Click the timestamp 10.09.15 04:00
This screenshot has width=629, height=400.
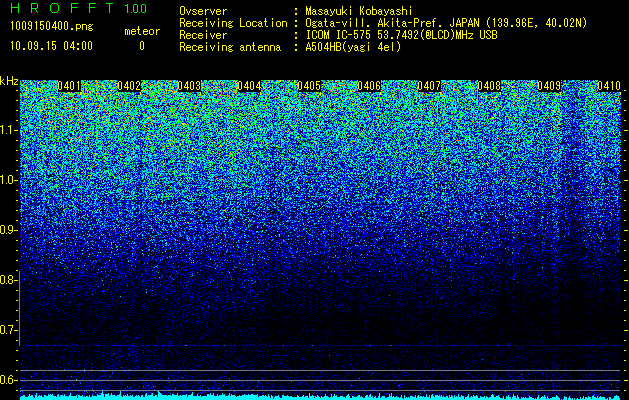tap(52, 46)
